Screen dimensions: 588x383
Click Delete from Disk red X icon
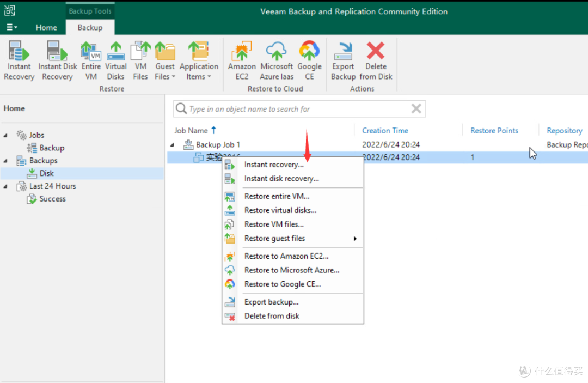[x=376, y=60]
